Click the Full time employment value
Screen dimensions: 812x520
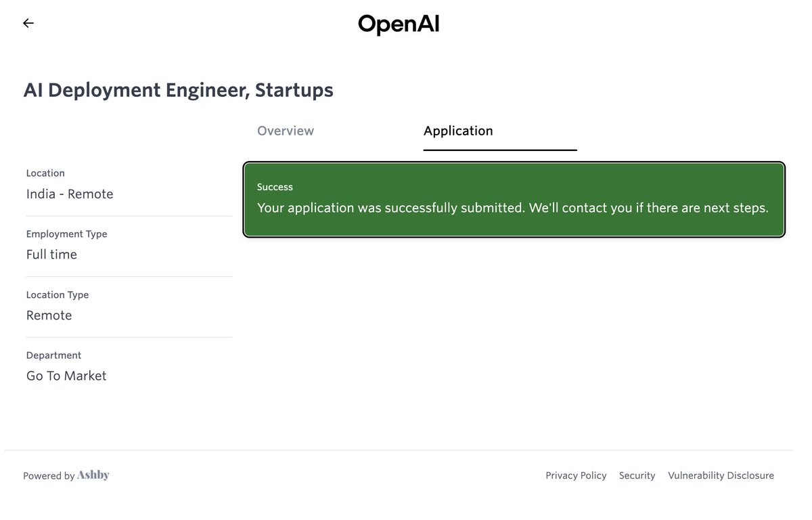point(51,255)
